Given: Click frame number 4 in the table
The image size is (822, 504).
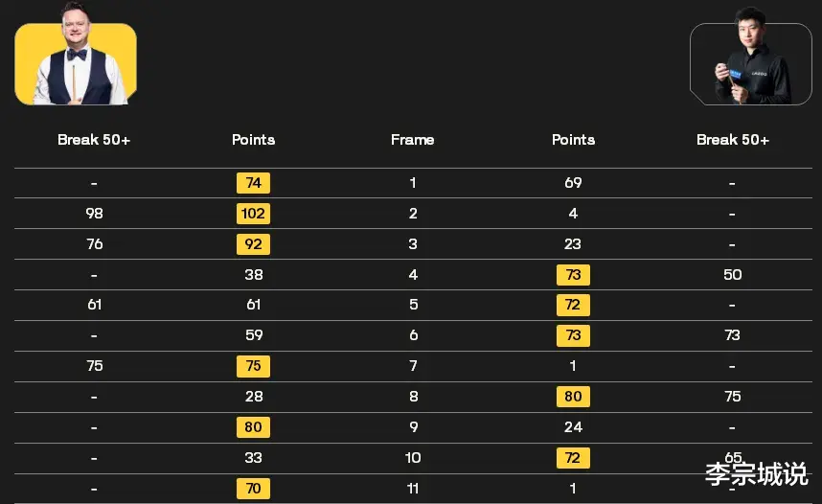Looking at the screenshot, I should (x=413, y=274).
